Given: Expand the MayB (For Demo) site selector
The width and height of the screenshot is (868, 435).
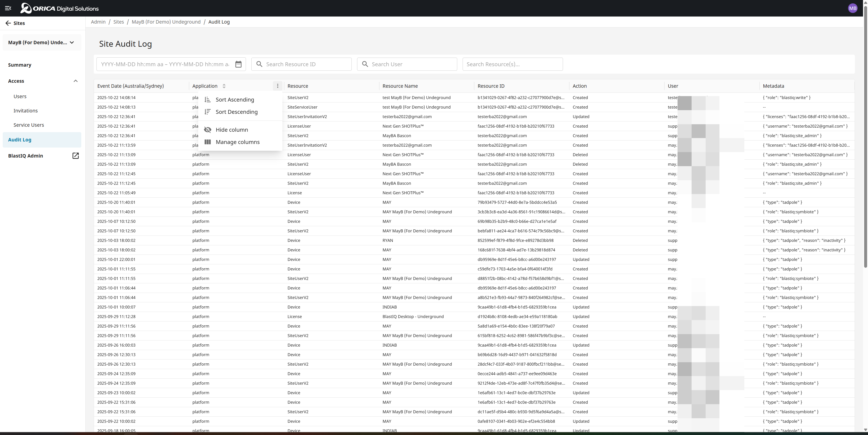Looking at the screenshot, I should click(x=42, y=42).
